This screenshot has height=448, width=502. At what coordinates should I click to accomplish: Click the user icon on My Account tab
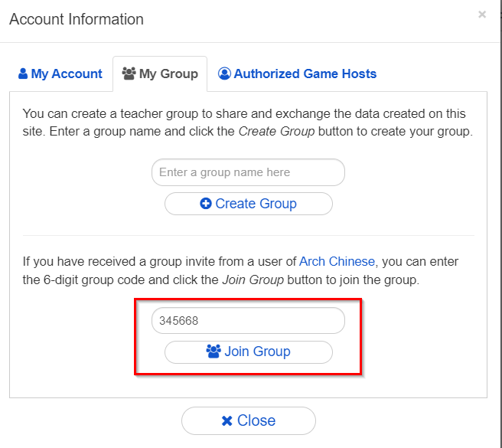tap(23, 74)
